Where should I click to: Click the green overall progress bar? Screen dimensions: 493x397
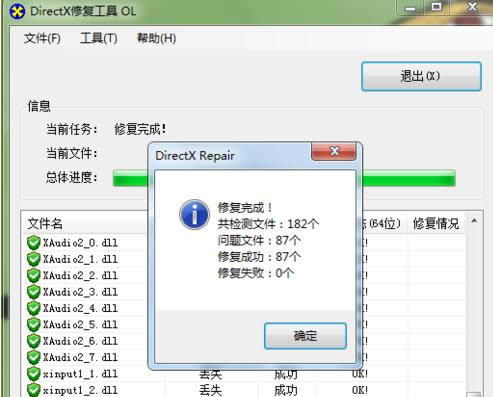point(284,178)
